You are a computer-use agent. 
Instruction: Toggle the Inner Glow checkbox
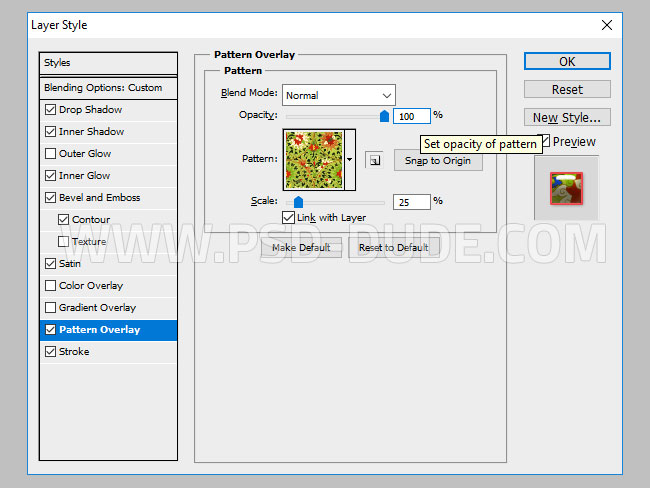click(51, 175)
